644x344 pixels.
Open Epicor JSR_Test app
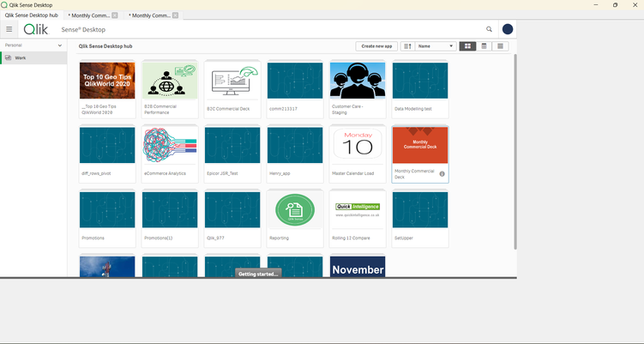232,154
